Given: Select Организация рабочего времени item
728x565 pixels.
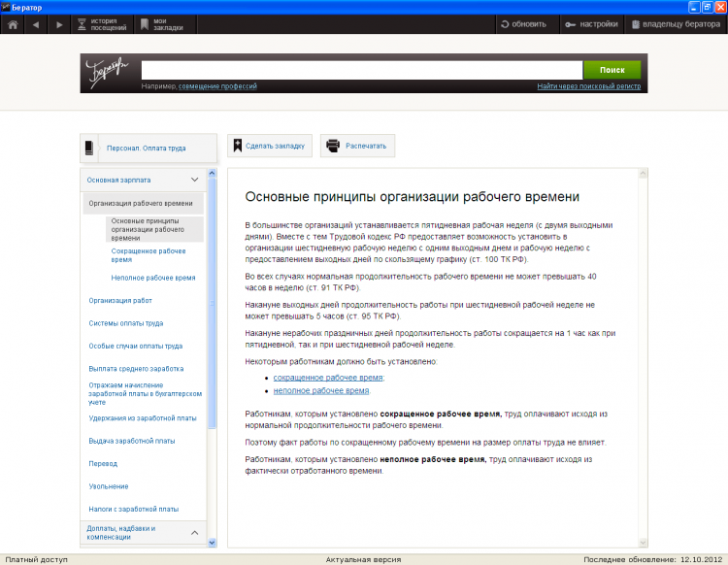Looking at the screenshot, I should (143, 203).
